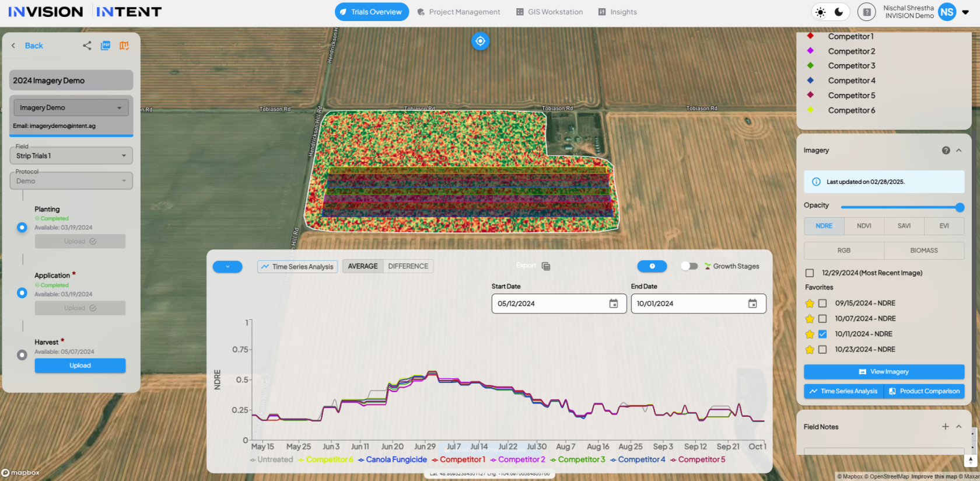Switch to dark mode moon icon
The height and width of the screenshot is (481, 980).
tap(839, 12)
